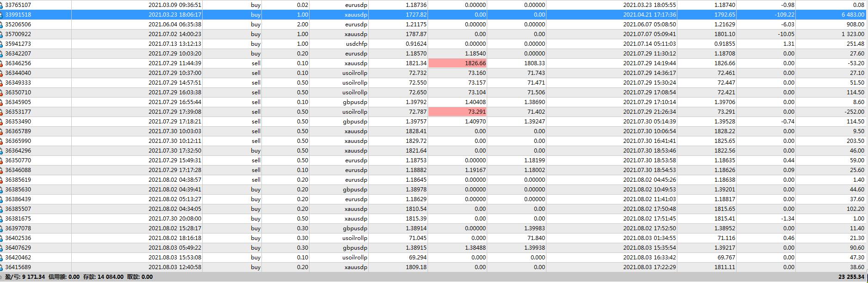Click the red sell icon beside order 36365990
The image size is (868, 283).
click(1, 141)
